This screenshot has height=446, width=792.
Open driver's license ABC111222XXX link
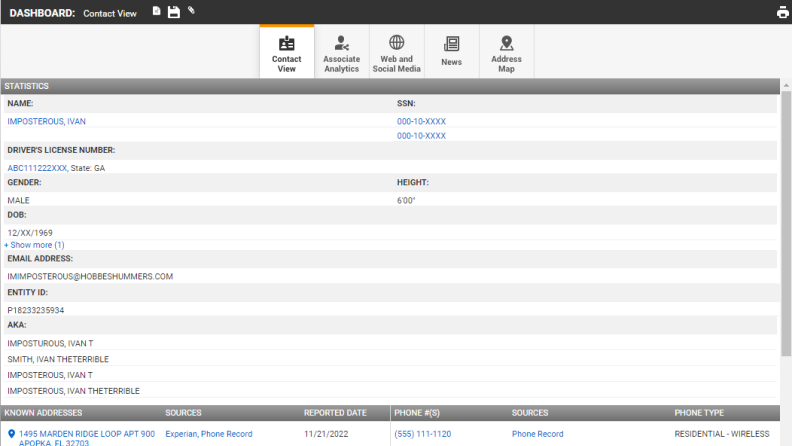(37, 168)
